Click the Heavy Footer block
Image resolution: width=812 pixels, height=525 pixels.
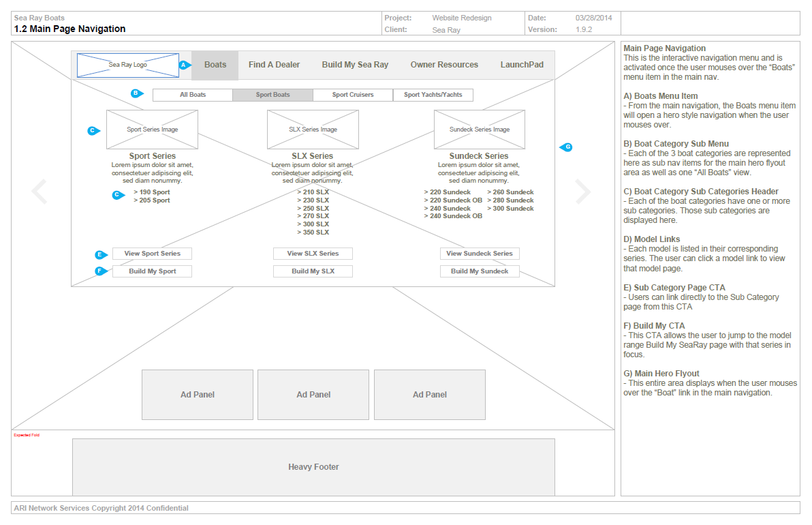click(x=313, y=467)
